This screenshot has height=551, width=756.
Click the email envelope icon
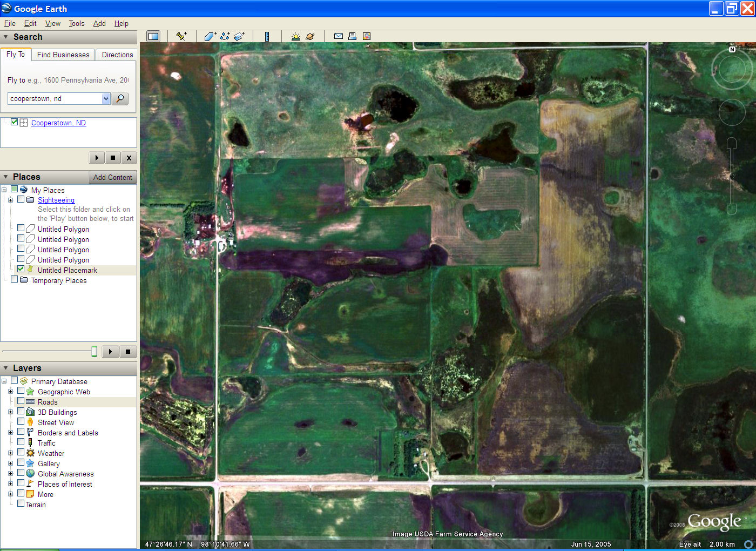click(x=339, y=36)
